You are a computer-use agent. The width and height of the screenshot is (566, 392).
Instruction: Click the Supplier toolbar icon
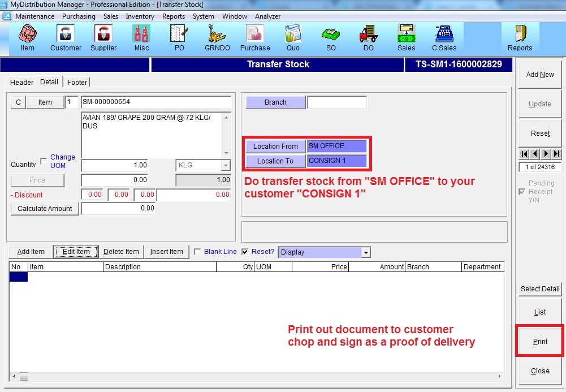click(x=103, y=38)
